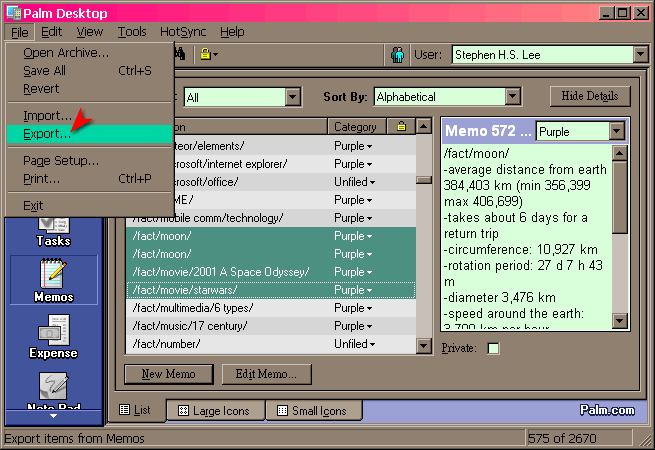The height and width of the screenshot is (450, 655).
Task: Open the Memos section in sidebar
Action: click(54, 280)
